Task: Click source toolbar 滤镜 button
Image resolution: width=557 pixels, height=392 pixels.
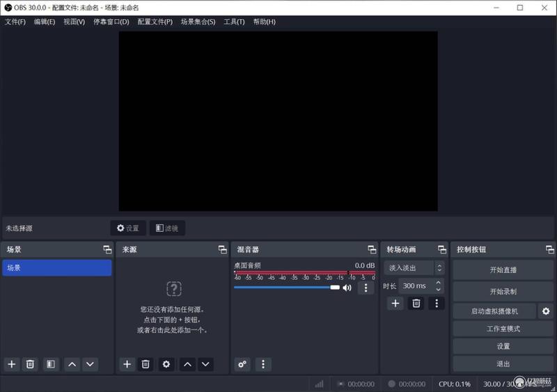Action: tap(167, 228)
